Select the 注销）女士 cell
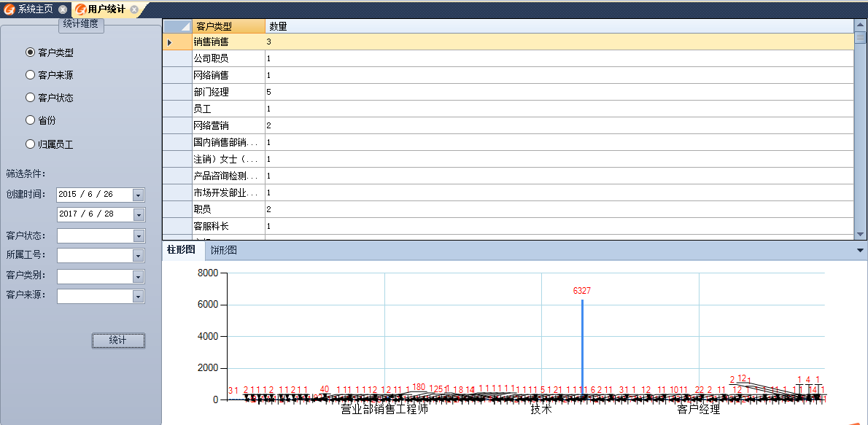 (x=228, y=160)
